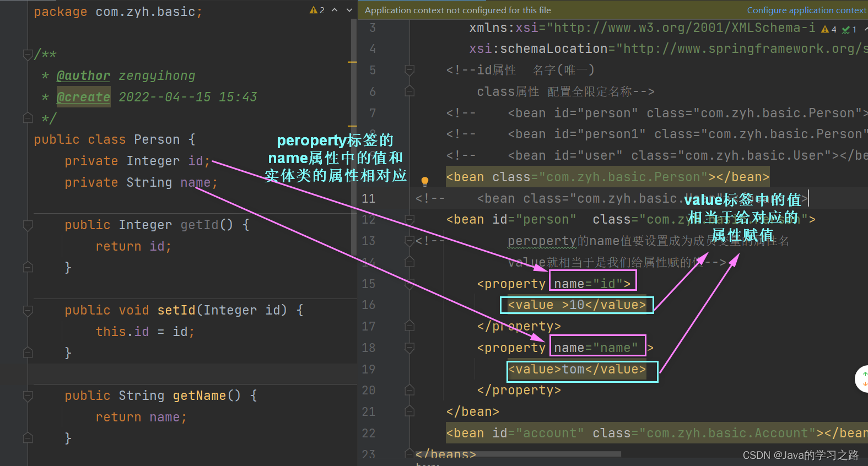Click the intention light bulb icon

point(425,181)
